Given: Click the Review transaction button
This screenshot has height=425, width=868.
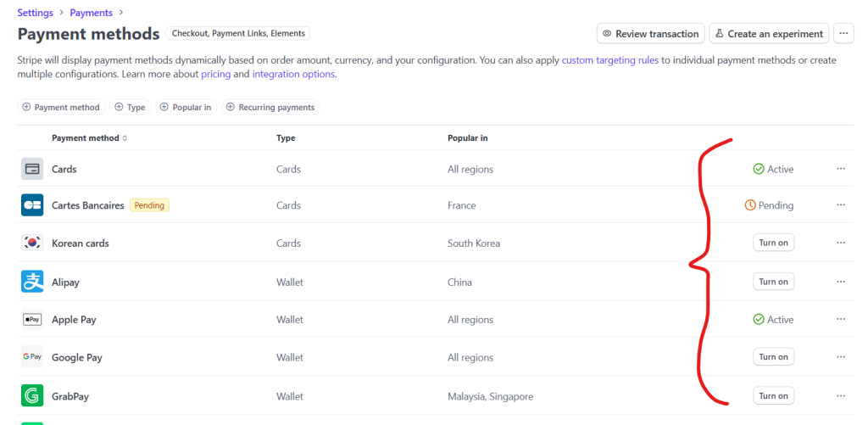Looking at the screenshot, I should [650, 34].
